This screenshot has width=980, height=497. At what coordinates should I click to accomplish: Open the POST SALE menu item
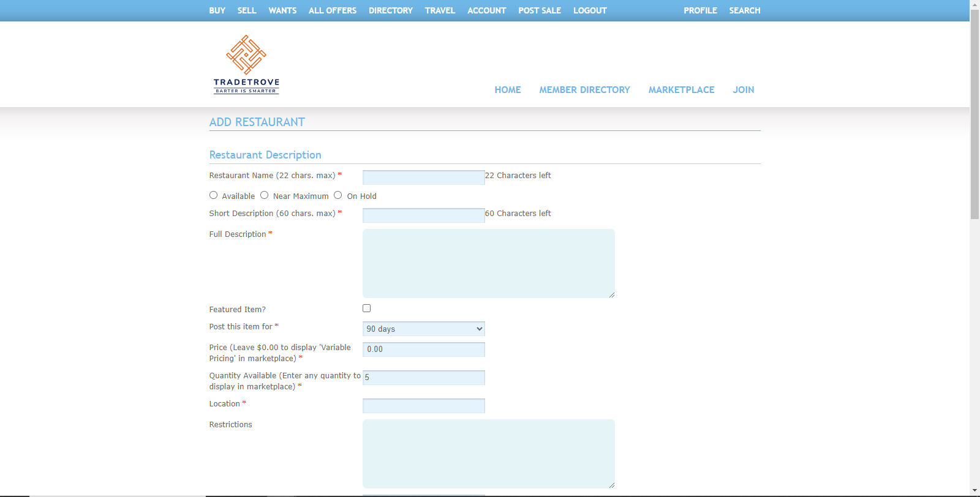pyautogui.click(x=539, y=10)
